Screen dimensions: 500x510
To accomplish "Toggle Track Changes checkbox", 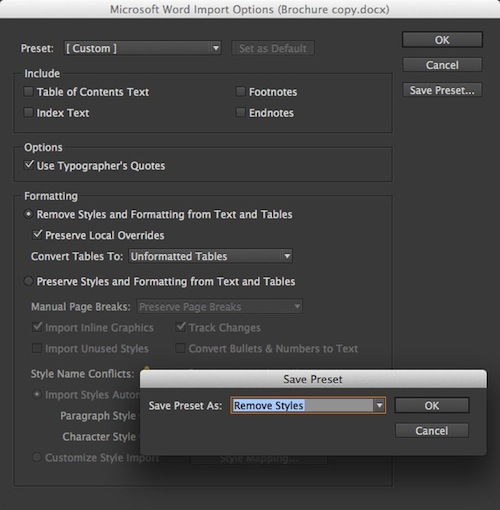I will [x=181, y=327].
